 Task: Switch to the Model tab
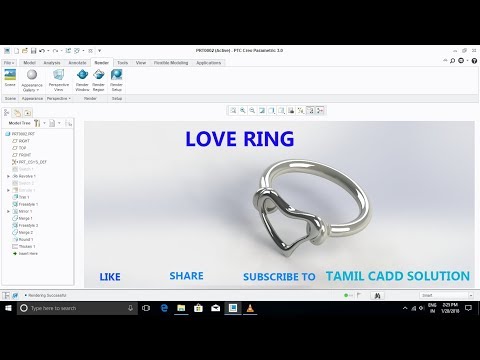pyautogui.click(x=29, y=63)
